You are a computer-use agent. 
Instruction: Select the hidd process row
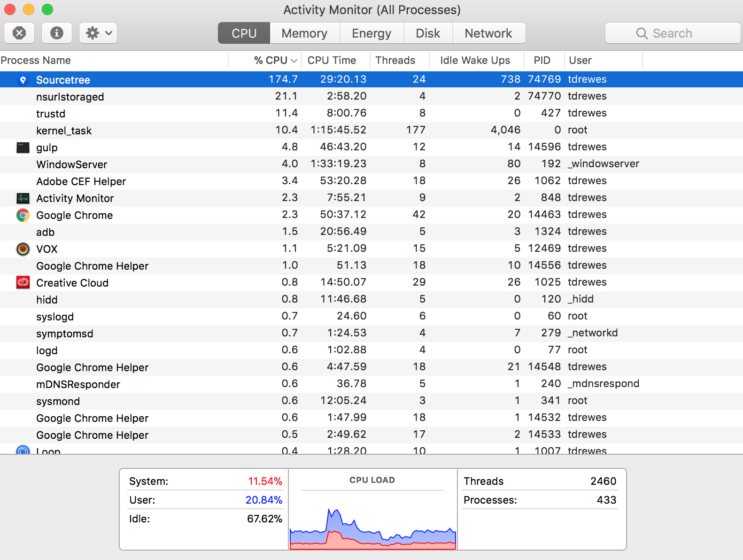(x=371, y=299)
